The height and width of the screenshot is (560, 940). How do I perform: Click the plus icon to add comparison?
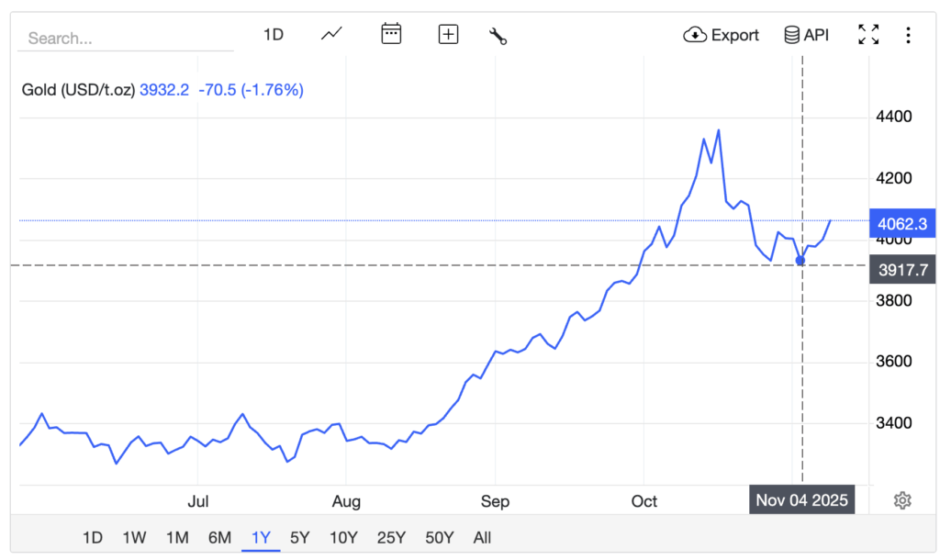point(448,35)
